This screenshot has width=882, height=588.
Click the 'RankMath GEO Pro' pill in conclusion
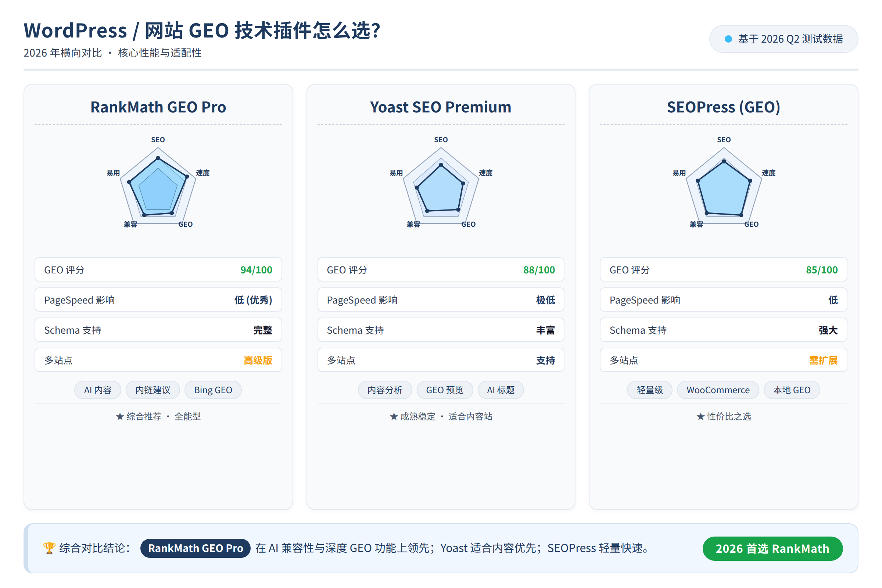click(196, 548)
